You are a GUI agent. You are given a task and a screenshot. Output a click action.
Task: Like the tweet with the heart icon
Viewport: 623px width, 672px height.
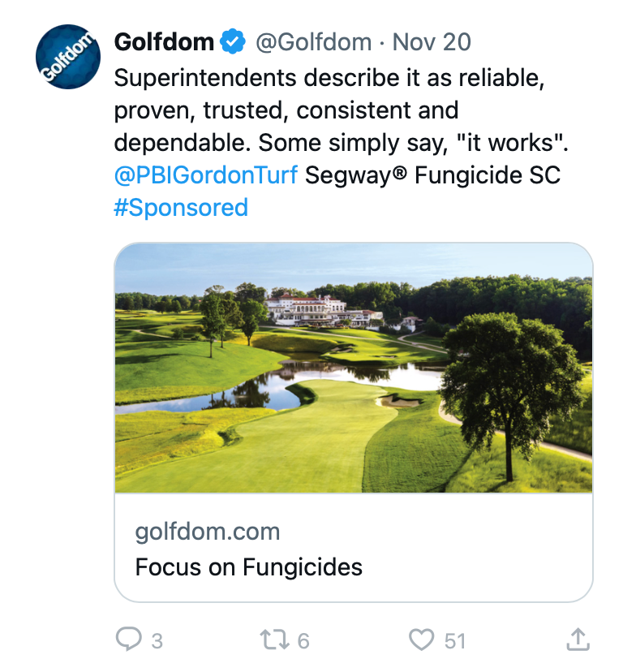click(x=421, y=640)
